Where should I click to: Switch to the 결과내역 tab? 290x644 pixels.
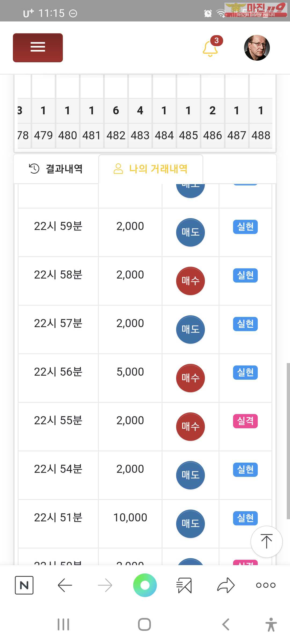coord(56,169)
